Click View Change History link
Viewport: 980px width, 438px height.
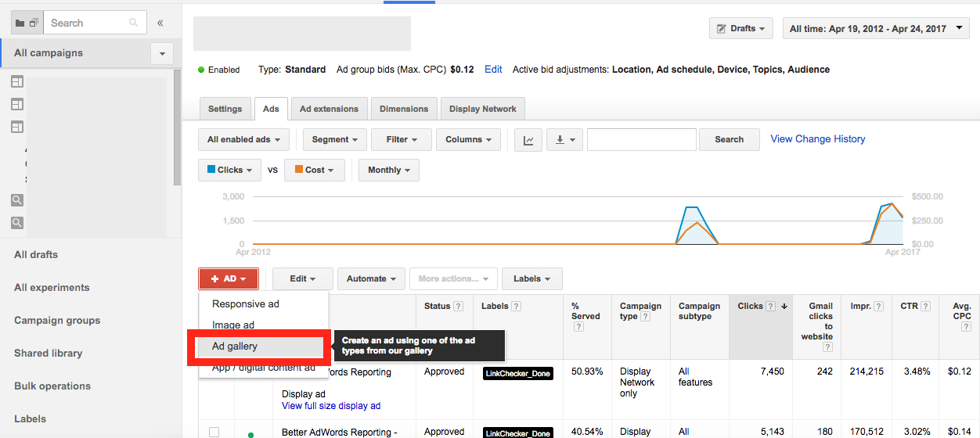pos(818,139)
